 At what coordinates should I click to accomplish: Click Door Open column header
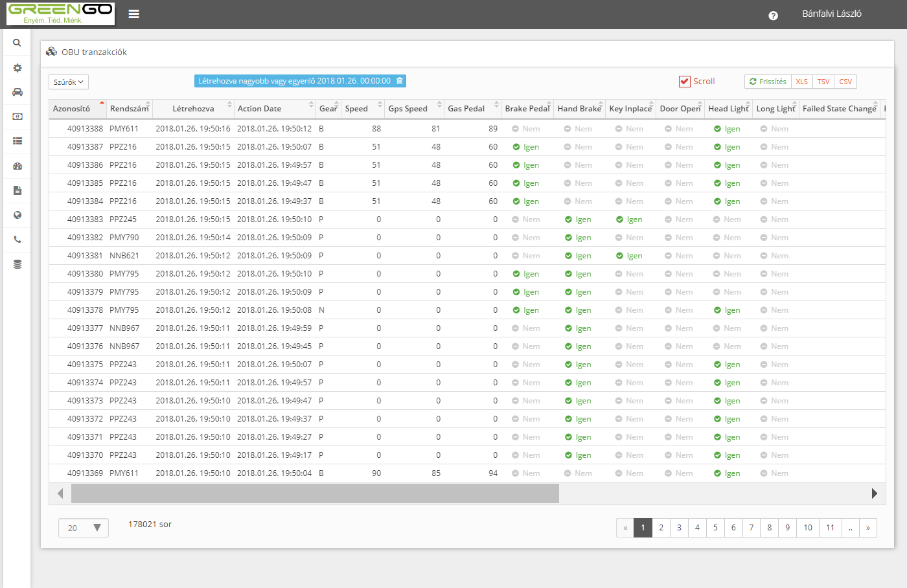point(680,109)
